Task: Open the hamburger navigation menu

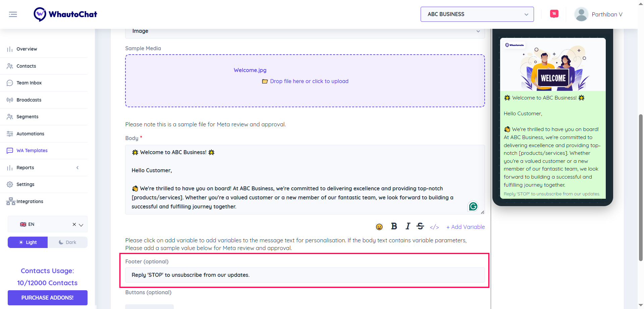Action: (13, 14)
